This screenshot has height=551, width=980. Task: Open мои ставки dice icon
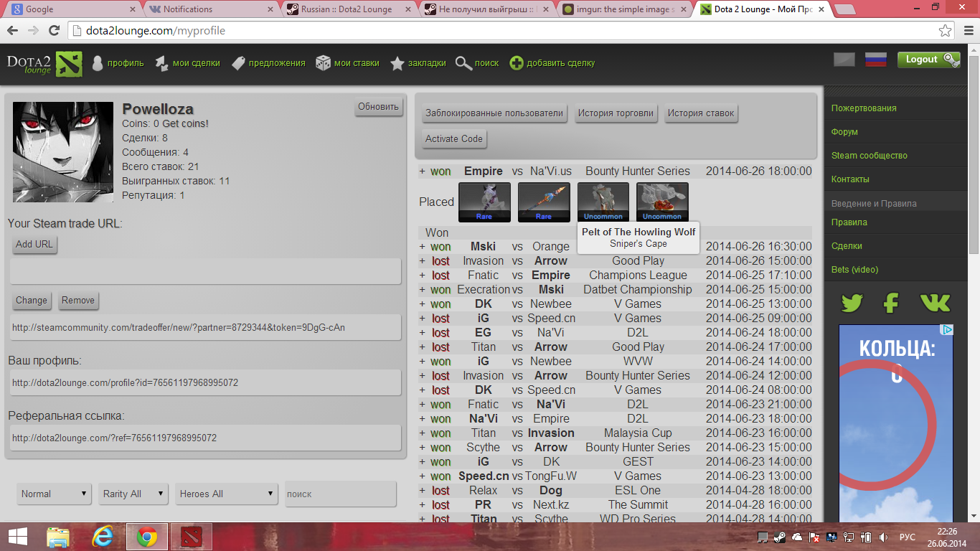(x=324, y=63)
